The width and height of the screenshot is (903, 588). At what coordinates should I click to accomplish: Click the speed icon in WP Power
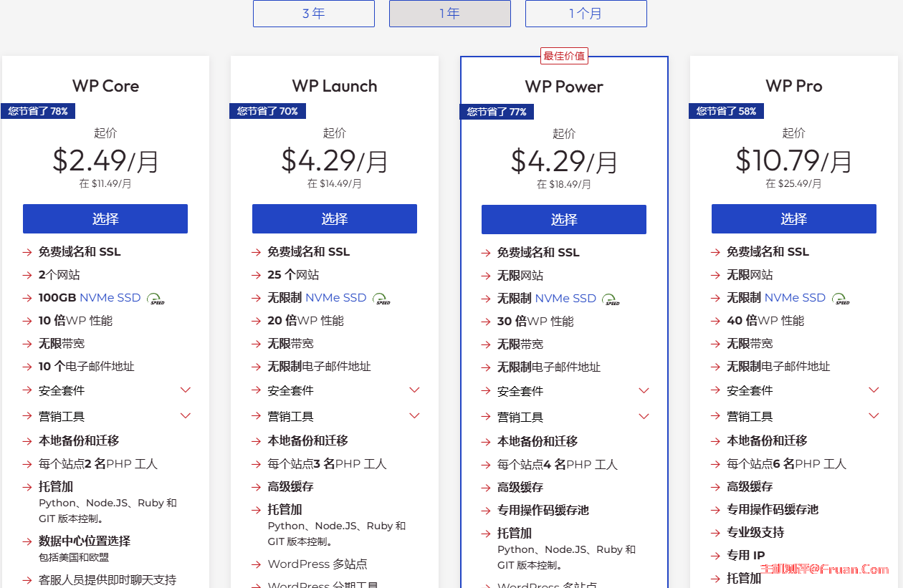pyautogui.click(x=611, y=299)
